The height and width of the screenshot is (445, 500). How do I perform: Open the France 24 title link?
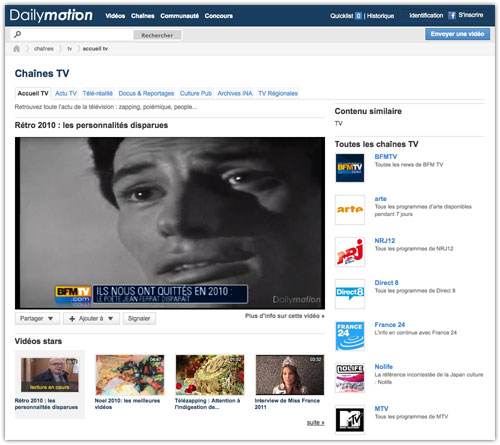point(390,325)
